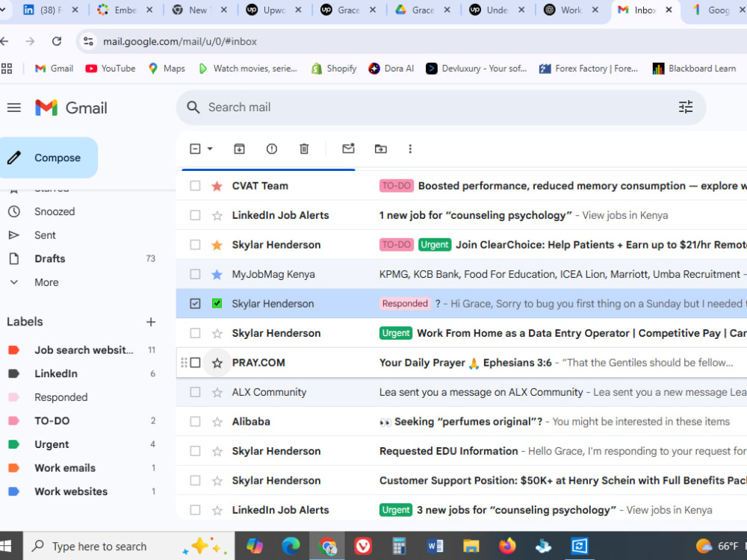The image size is (747, 560).
Task: Open Firefox from the taskbar
Action: pyautogui.click(x=507, y=547)
